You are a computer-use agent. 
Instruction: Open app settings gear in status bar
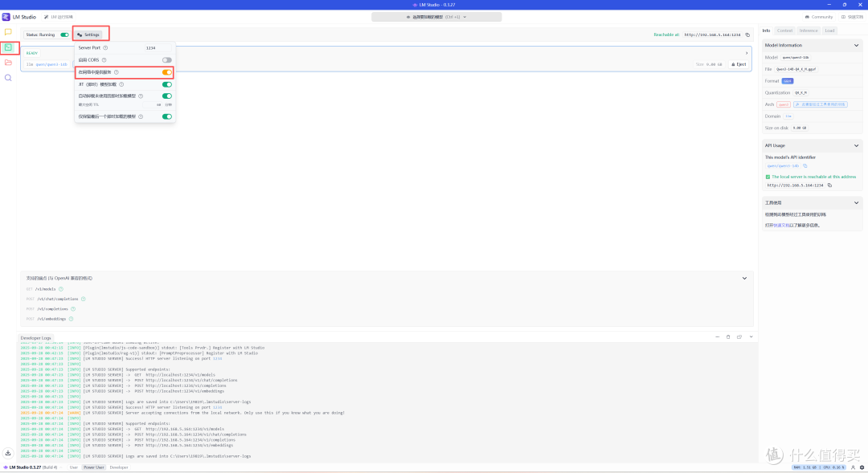[862, 467]
